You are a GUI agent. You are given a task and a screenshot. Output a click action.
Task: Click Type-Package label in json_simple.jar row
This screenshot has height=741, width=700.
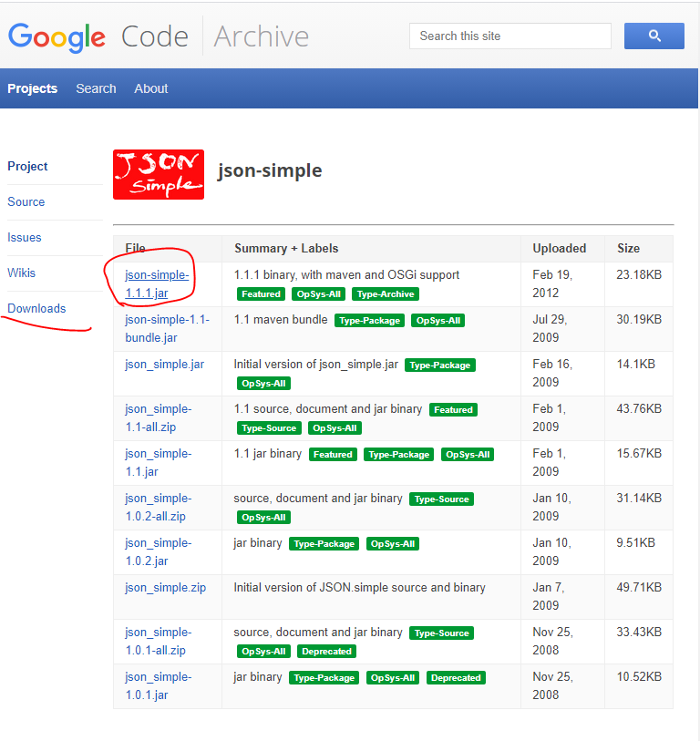(440, 365)
